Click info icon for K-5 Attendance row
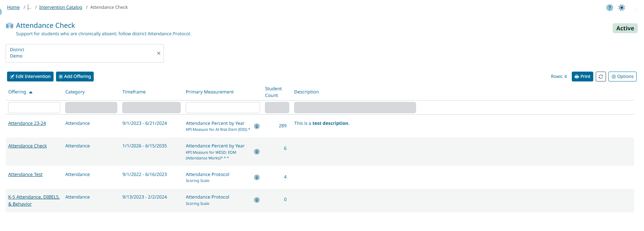Screen dimensions: 644x231 (x=257, y=200)
